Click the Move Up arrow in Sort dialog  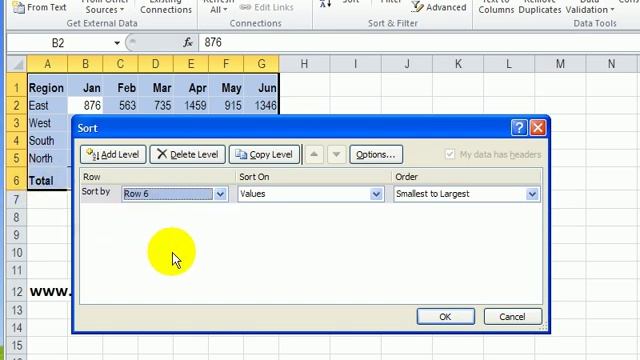(x=314, y=155)
